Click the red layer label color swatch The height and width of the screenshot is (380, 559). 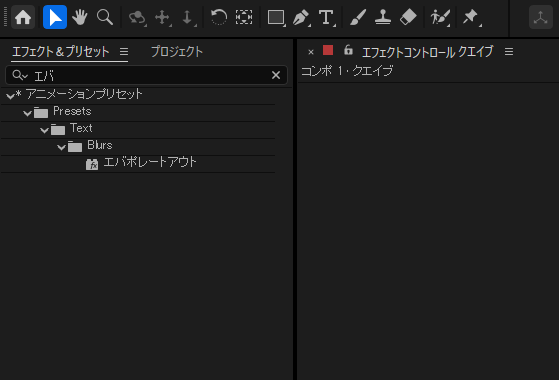click(328, 50)
